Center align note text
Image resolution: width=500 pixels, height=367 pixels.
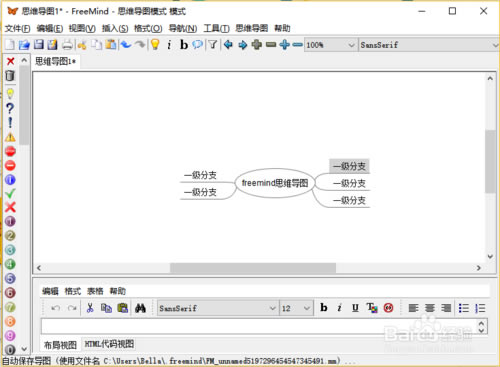pos(430,308)
